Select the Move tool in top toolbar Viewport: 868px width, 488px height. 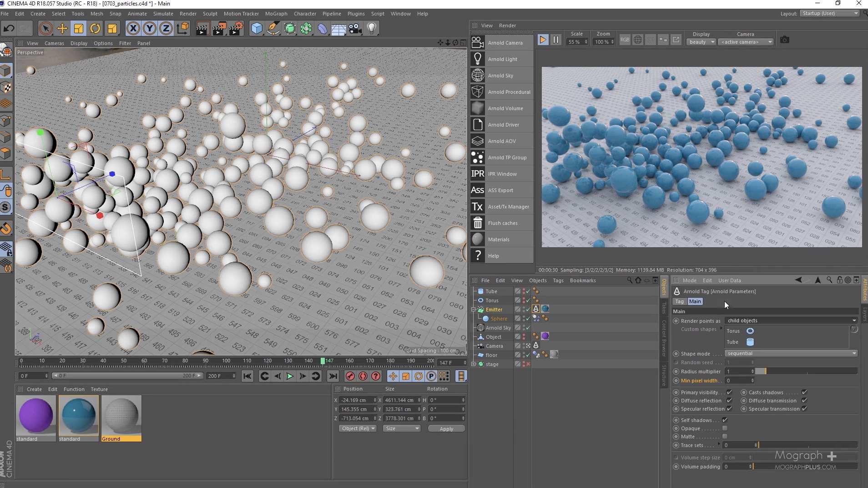coord(62,29)
